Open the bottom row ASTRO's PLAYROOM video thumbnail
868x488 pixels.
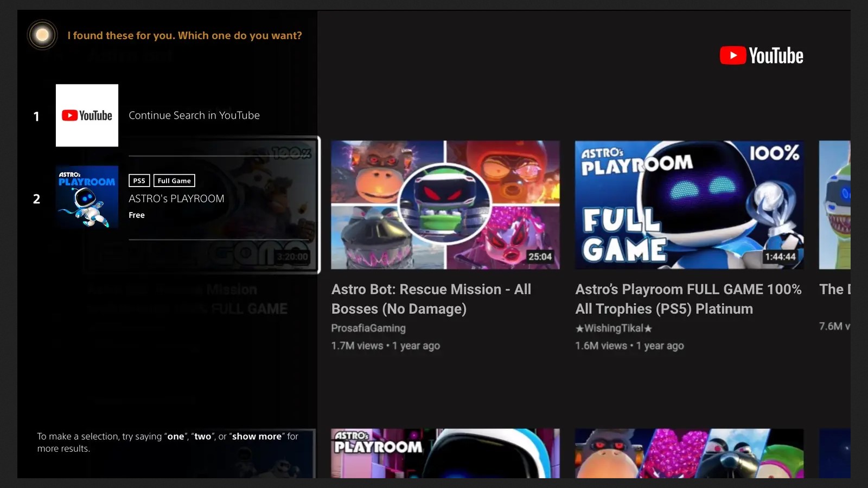(x=445, y=453)
